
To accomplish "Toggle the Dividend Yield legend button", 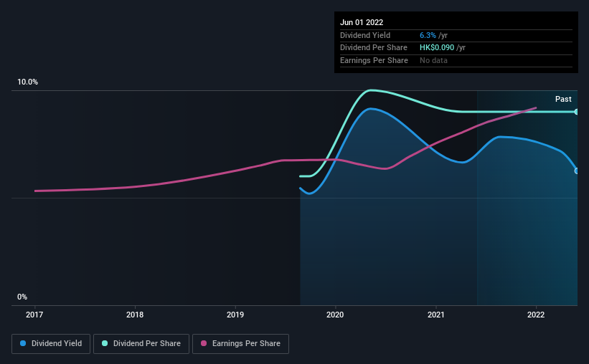I will point(51,344).
